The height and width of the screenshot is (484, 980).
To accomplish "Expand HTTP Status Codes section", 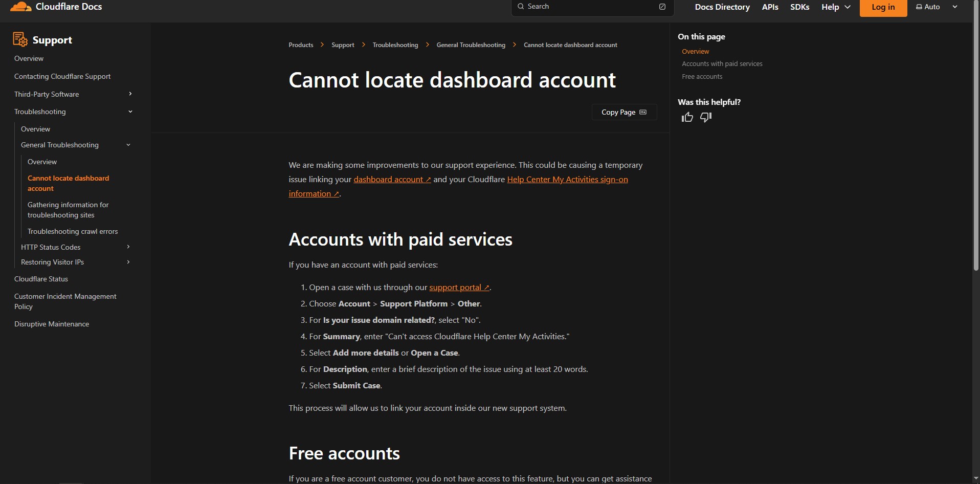I will [128, 247].
